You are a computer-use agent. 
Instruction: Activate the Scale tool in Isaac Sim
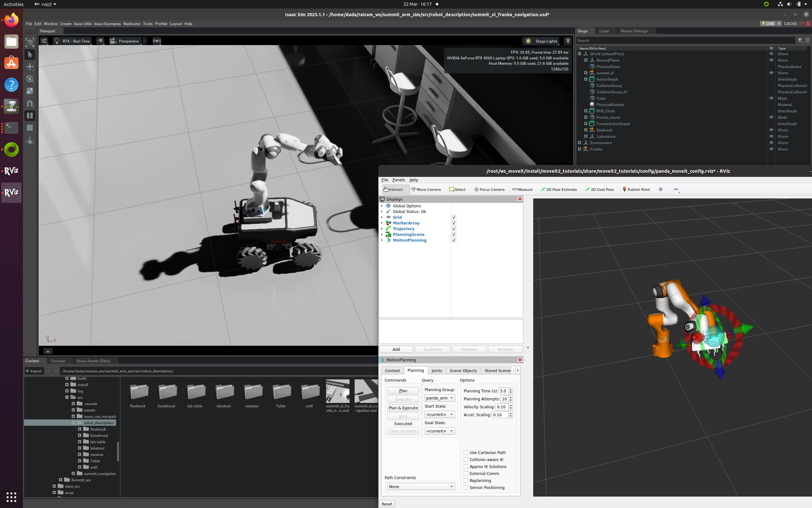pyautogui.click(x=30, y=91)
